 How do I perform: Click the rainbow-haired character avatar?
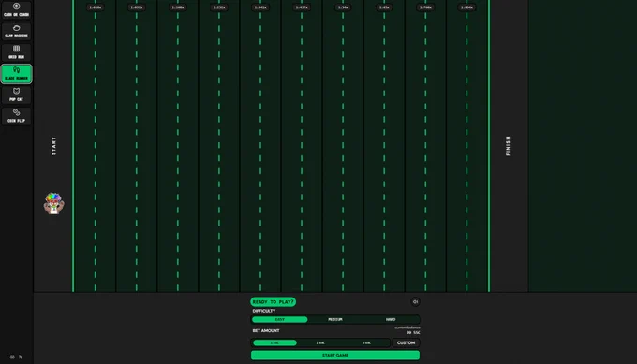tap(53, 203)
